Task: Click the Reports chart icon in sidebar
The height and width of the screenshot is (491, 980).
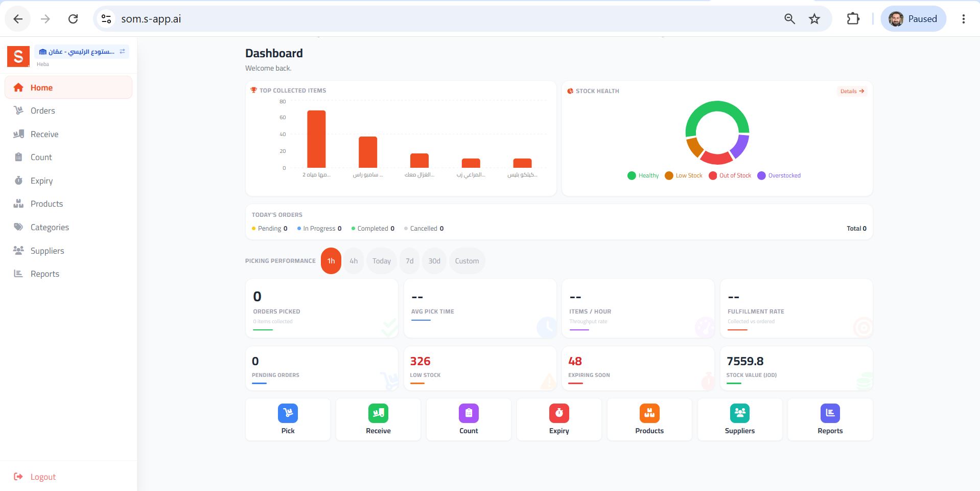Action: [18, 274]
